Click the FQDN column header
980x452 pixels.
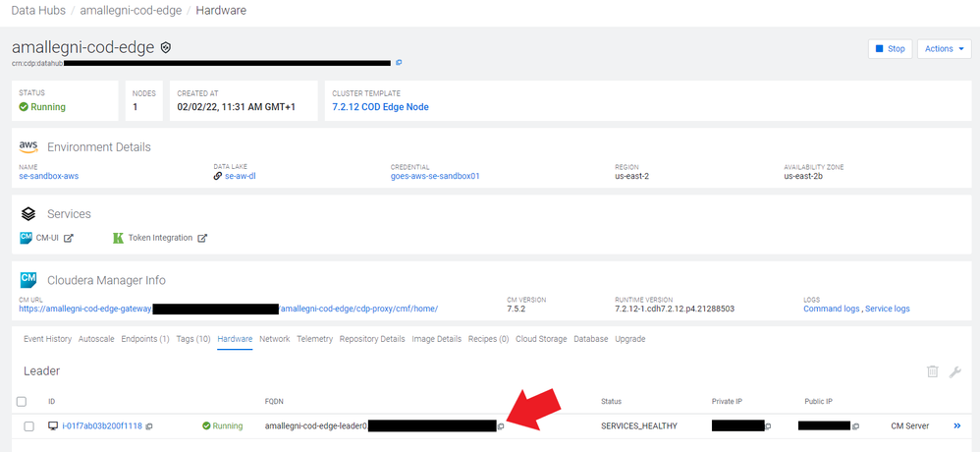click(x=274, y=401)
